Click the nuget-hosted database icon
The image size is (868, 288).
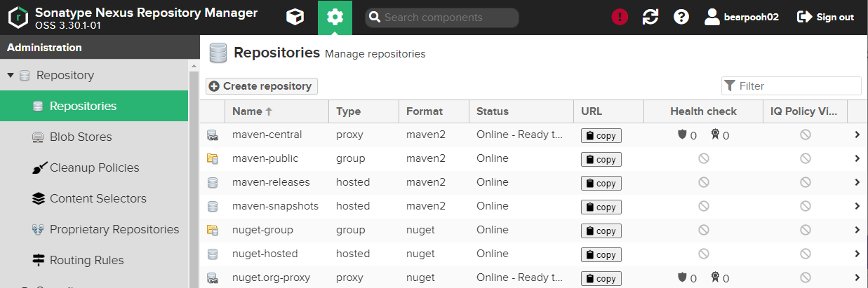(212, 254)
